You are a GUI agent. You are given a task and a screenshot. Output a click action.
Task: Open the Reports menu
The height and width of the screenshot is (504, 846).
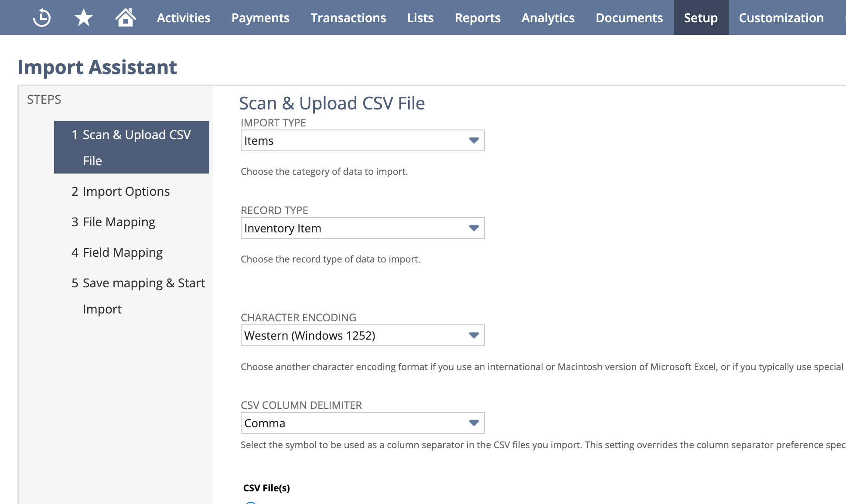[478, 18]
